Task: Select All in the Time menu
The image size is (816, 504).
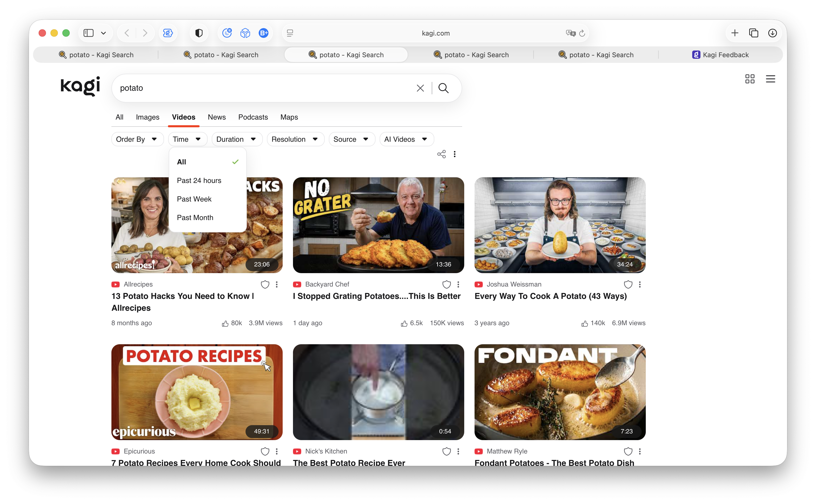Action: 208,162
